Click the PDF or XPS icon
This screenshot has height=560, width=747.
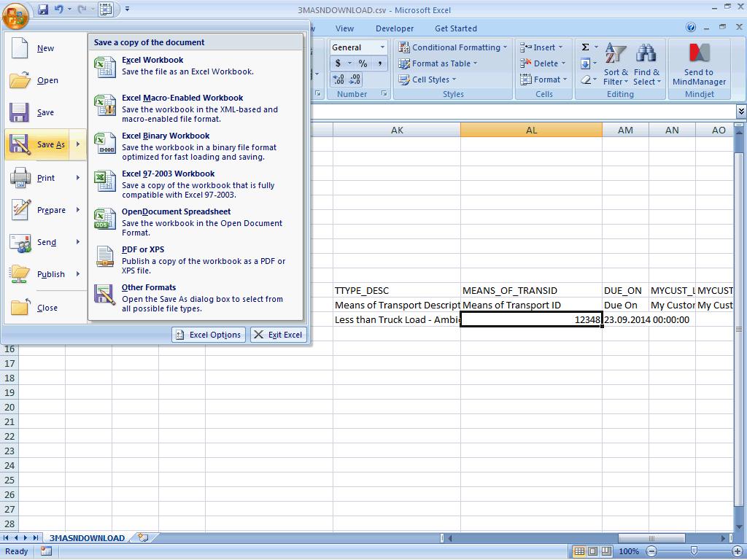(105, 256)
